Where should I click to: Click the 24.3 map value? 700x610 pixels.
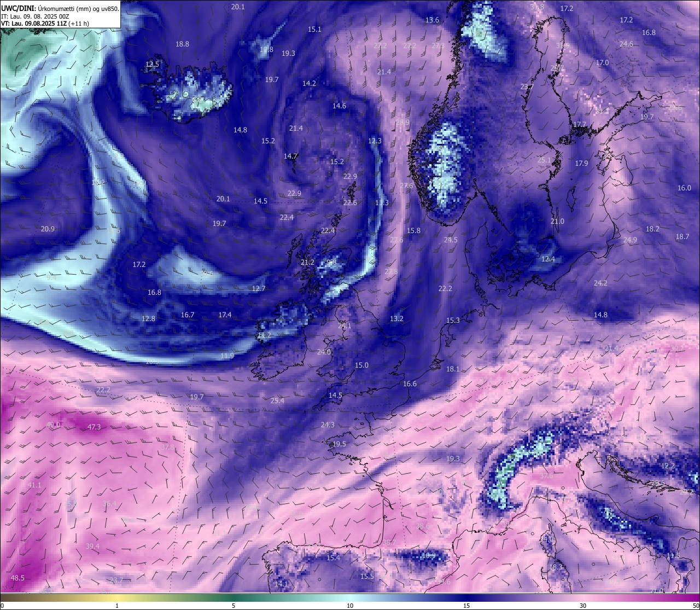tap(328, 425)
